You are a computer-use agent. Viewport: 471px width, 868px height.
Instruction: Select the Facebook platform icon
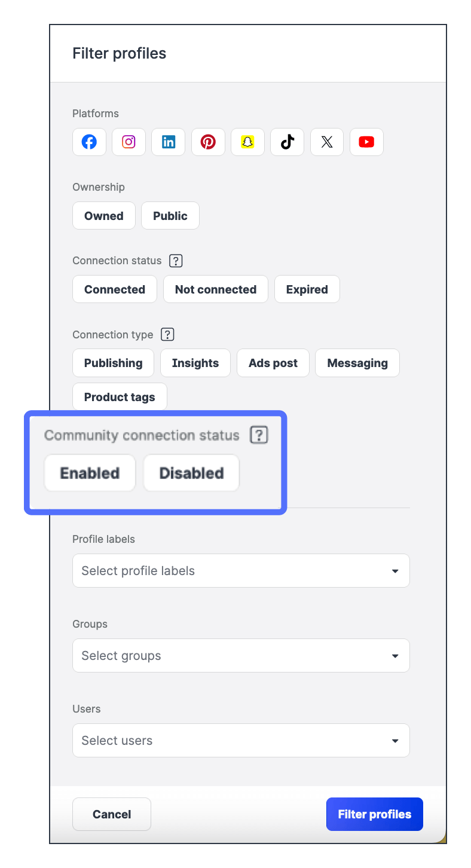click(x=88, y=142)
